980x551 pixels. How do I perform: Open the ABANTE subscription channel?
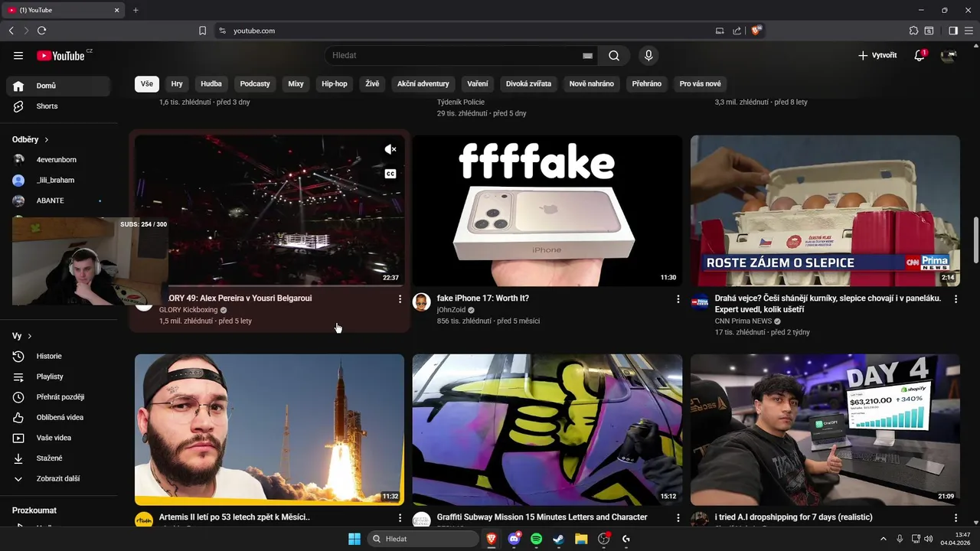tap(58, 201)
